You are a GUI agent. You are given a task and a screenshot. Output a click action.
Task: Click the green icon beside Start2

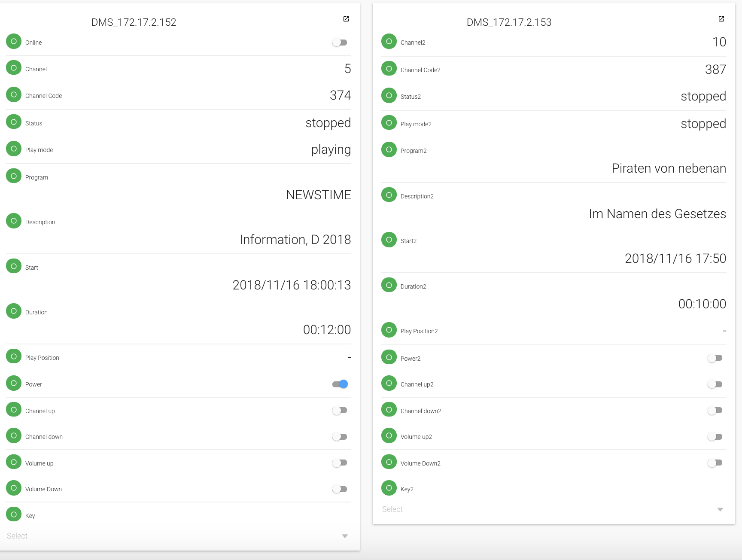[x=389, y=240]
